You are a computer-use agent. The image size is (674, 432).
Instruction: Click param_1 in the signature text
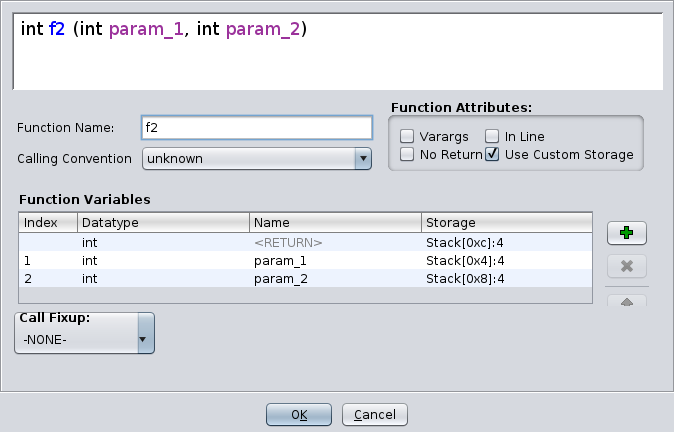(x=147, y=30)
